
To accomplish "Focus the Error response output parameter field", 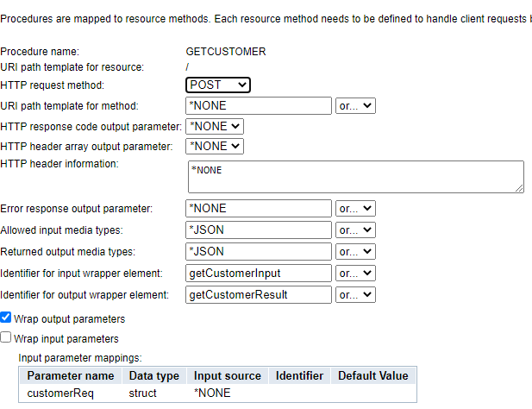I will 259,208.
